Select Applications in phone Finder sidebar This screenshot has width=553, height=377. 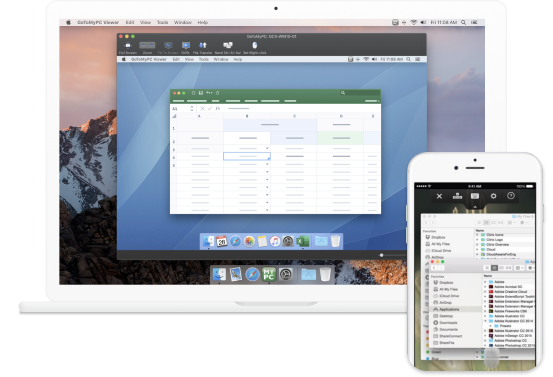click(x=456, y=309)
